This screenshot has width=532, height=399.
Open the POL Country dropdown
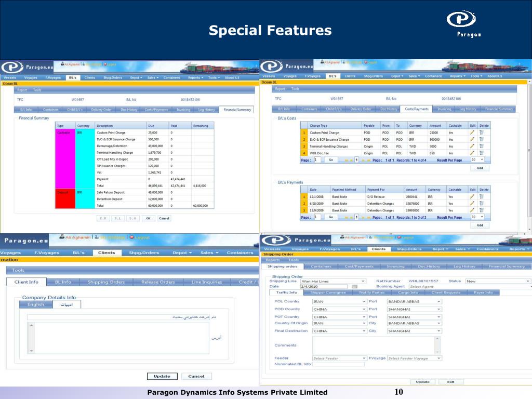coord(339,301)
